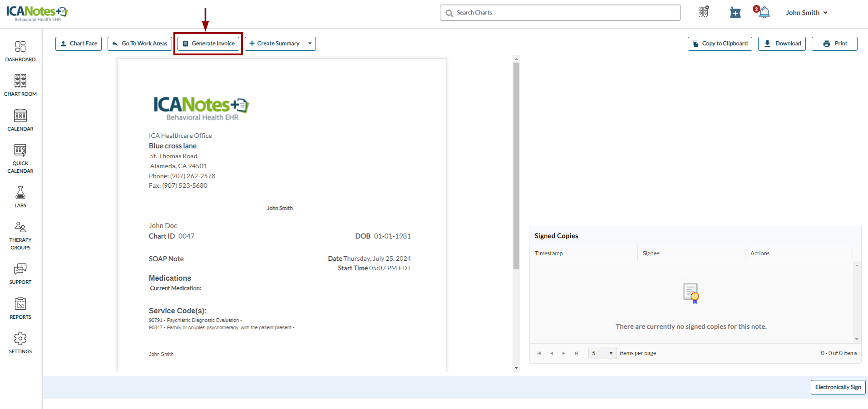
Task: Click the patient name John Doe
Action: click(x=163, y=226)
